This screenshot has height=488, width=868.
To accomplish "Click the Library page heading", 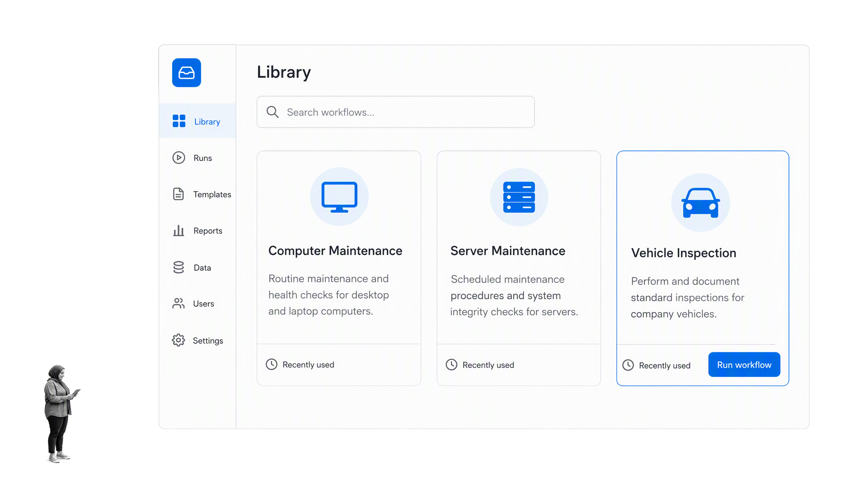I will [x=284, y=72].
